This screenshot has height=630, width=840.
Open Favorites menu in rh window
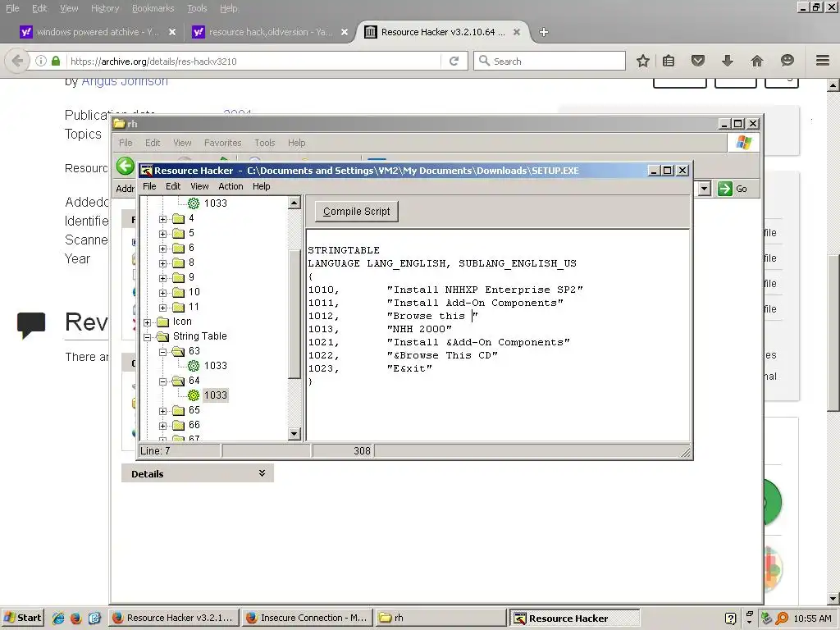point(223,143)
